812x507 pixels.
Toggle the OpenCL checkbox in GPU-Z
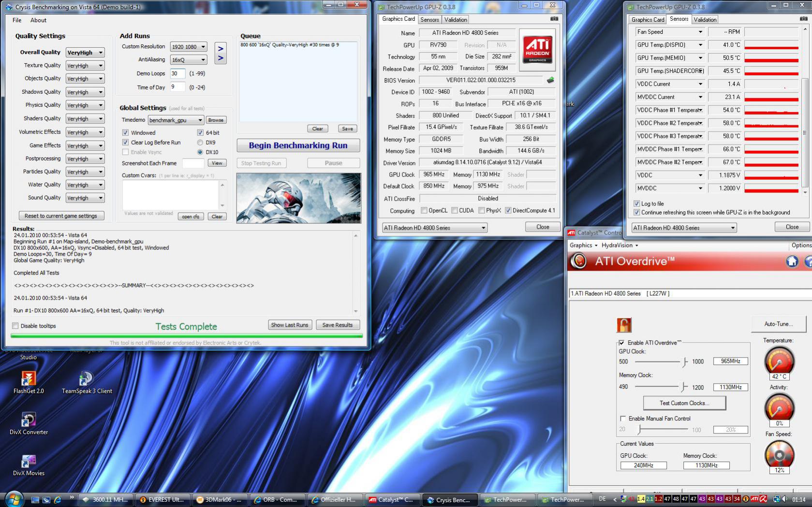424,210
